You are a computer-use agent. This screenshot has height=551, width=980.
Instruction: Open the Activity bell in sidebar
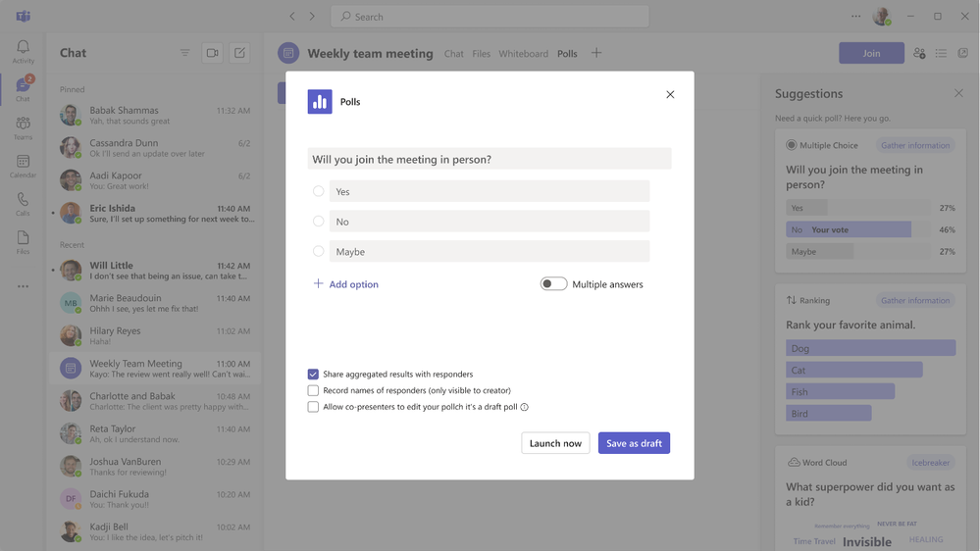pyautogui.click(x=24, y=51)
